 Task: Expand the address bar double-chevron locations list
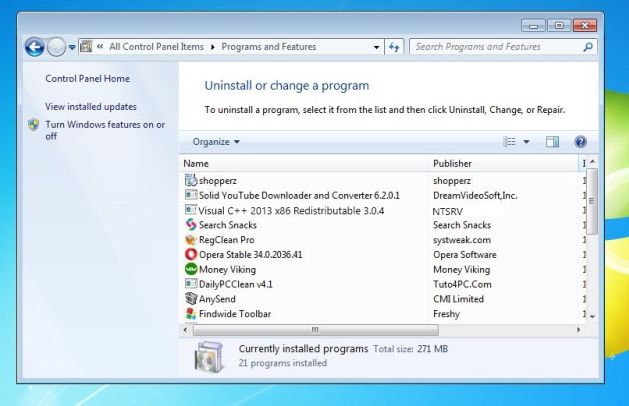coord(100,47)
